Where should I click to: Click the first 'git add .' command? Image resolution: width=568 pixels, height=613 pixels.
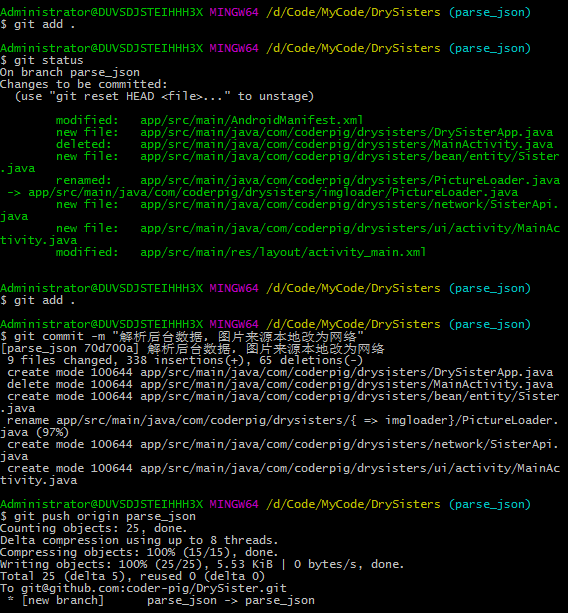coord(38,24)
